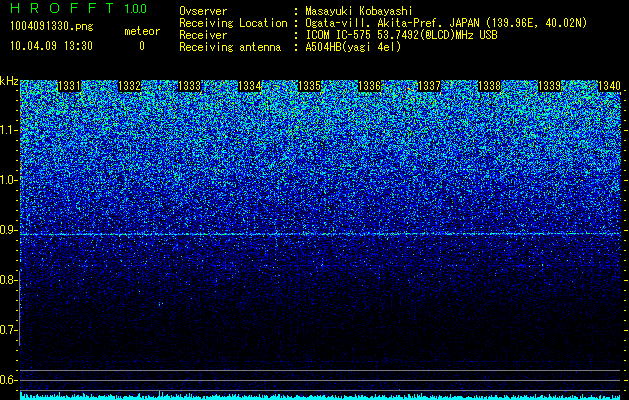The width and height of the screenshot is (629, 400).
Task: Click the 0.8 kHz axis label
Action: pyautogui.click(x=7, y=280)
